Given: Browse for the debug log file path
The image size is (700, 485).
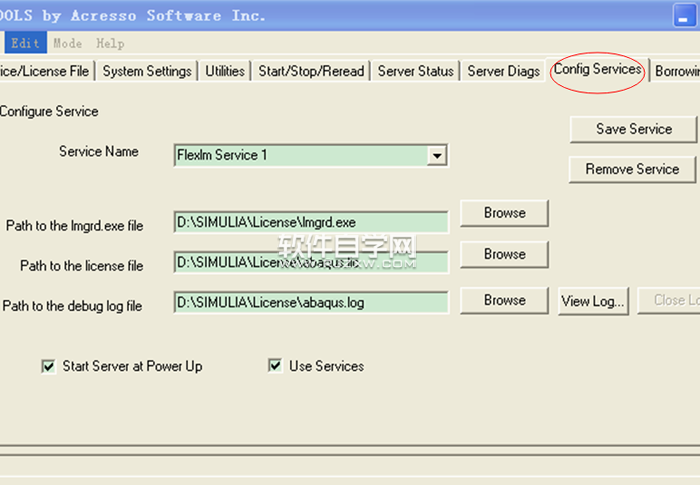Looking at the screenshot, I should [x=504, y=300].
